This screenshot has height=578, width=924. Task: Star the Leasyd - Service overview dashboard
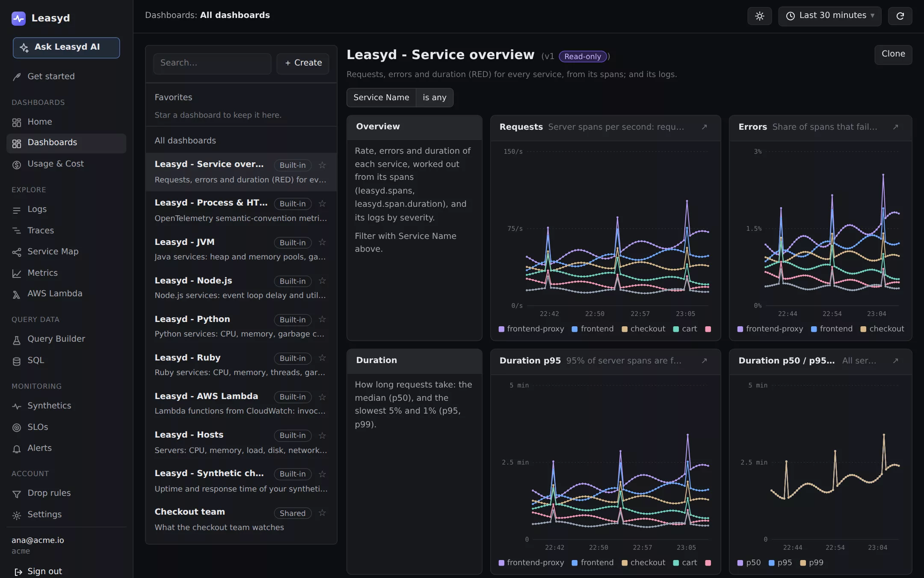[323, 165]
